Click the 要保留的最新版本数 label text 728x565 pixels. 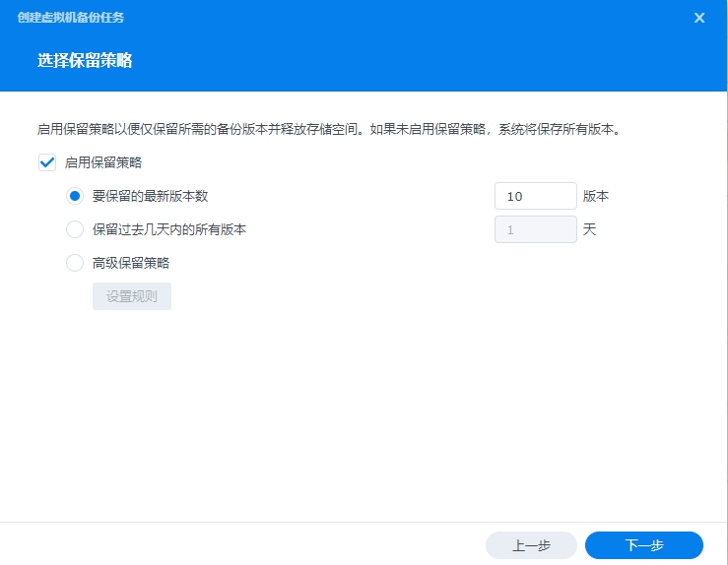(x=150, y=196)
